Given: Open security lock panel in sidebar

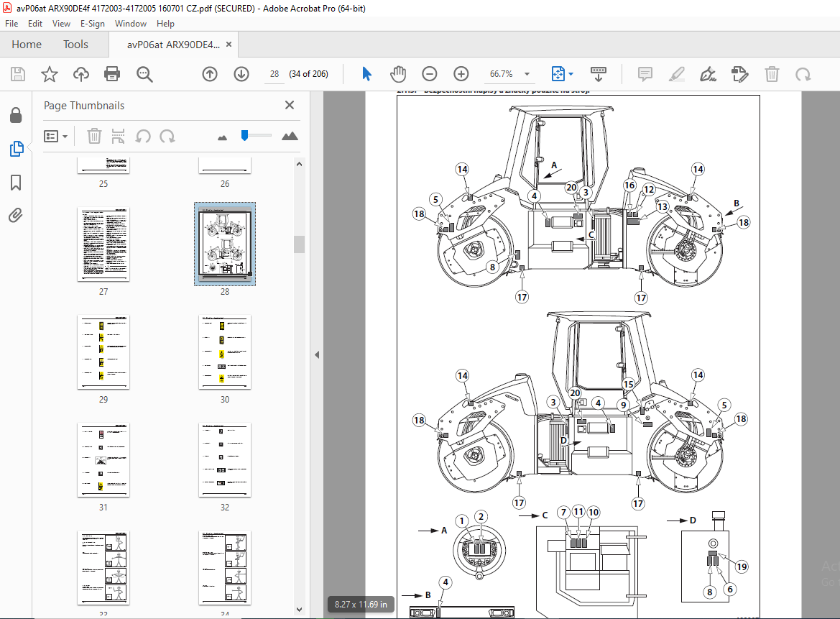Looking at the screenshot, I should click(x=16, y=115).
